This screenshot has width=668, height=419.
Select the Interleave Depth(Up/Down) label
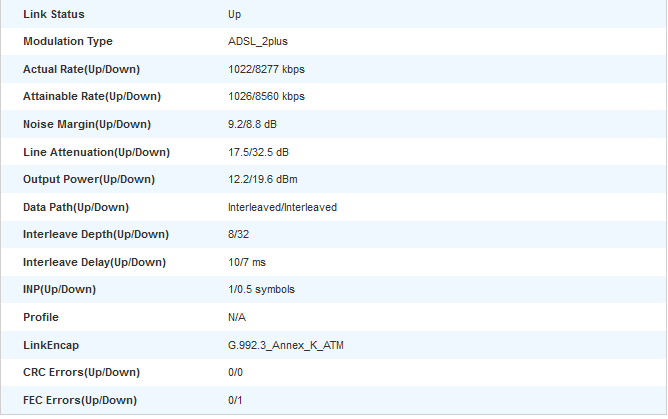96,234
